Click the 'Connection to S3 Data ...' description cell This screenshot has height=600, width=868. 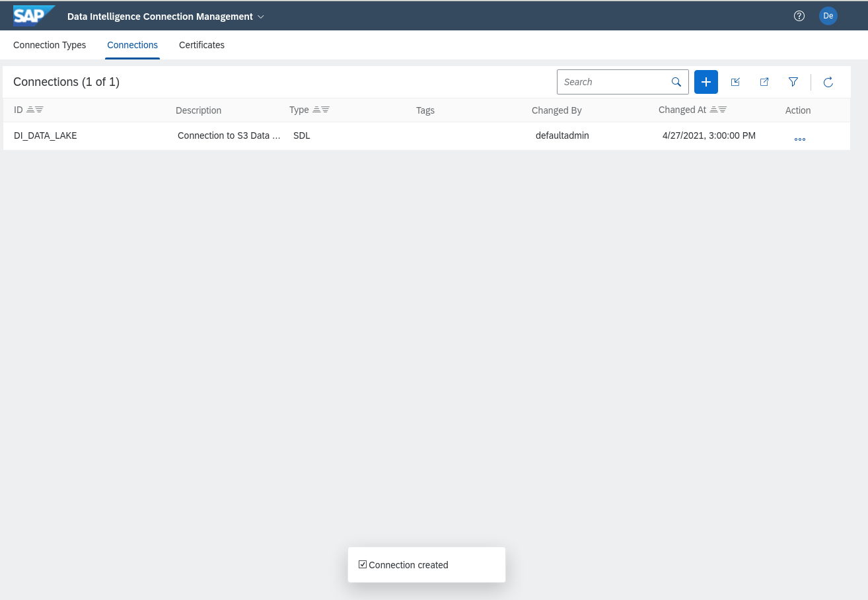pyautogui.click(x=229, y=135)
